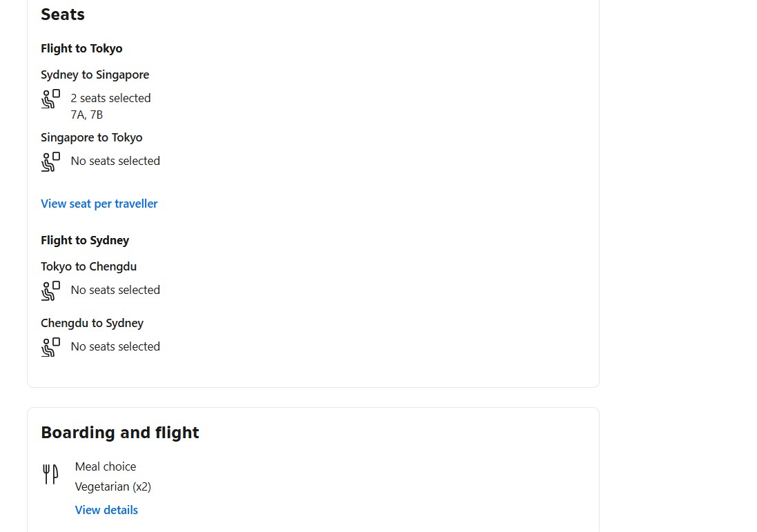Select the Sydney to Singapore route label

(95, 75)
